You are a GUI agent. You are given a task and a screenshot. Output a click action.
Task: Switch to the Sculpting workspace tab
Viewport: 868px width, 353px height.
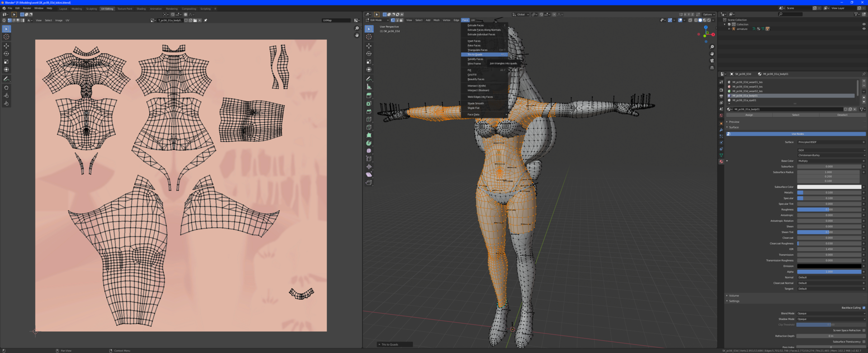tap(91, 9)
